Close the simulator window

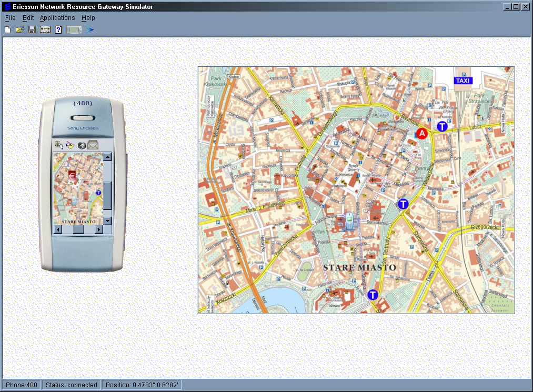pyautogui.click(x=525, y=6)
